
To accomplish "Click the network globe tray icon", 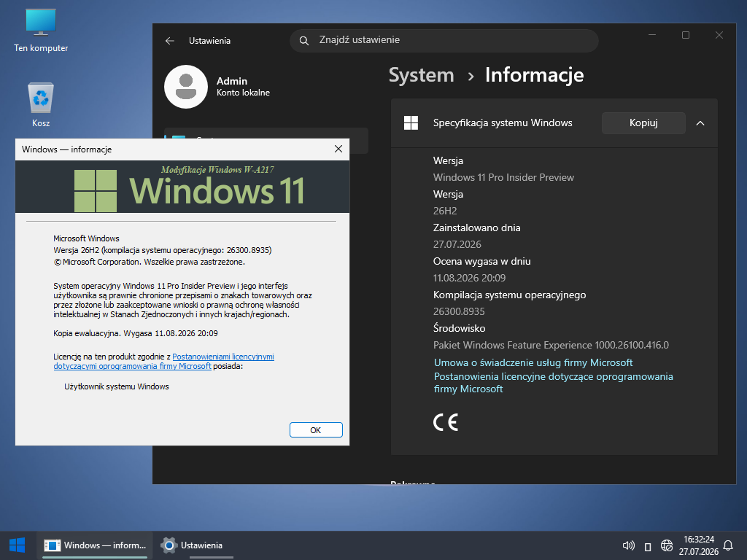I will coord(667,545).
